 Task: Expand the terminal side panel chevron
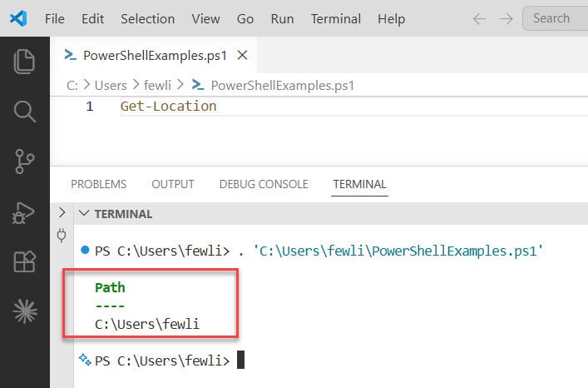62,213
